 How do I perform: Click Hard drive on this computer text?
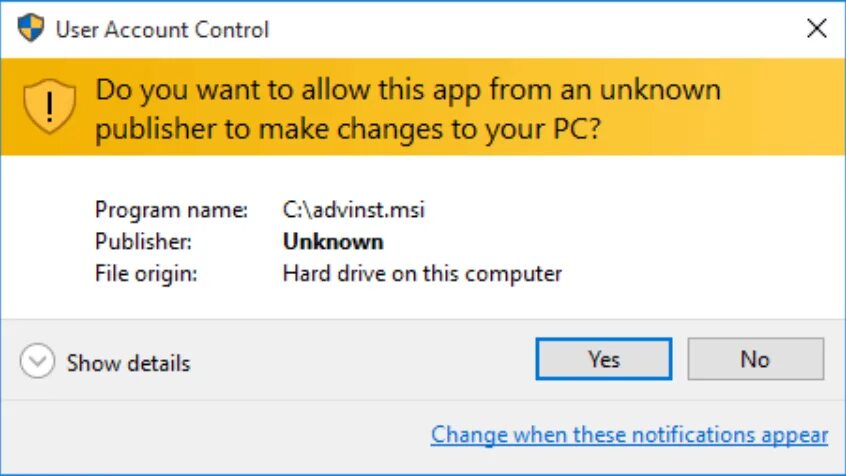[422, 273]
